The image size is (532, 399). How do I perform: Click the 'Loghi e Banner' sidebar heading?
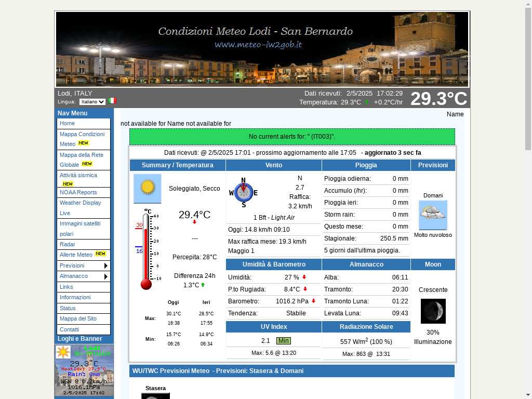79,339
